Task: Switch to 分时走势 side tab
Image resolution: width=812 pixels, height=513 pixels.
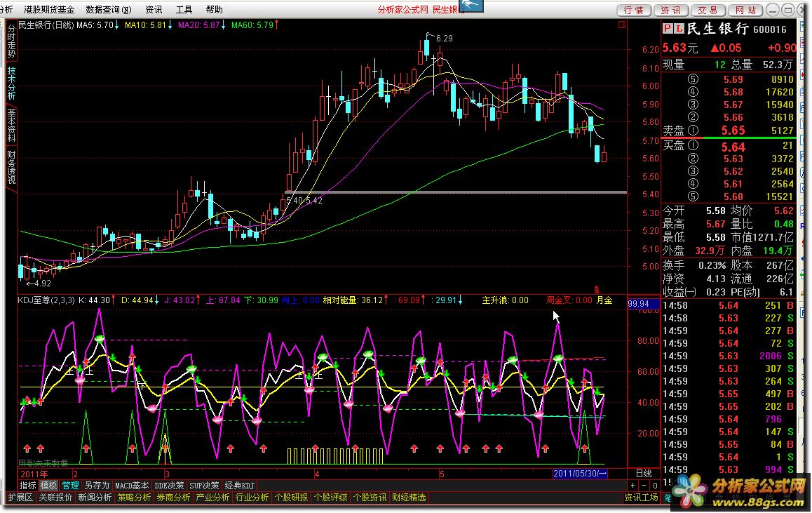Action: click(11, 41)
